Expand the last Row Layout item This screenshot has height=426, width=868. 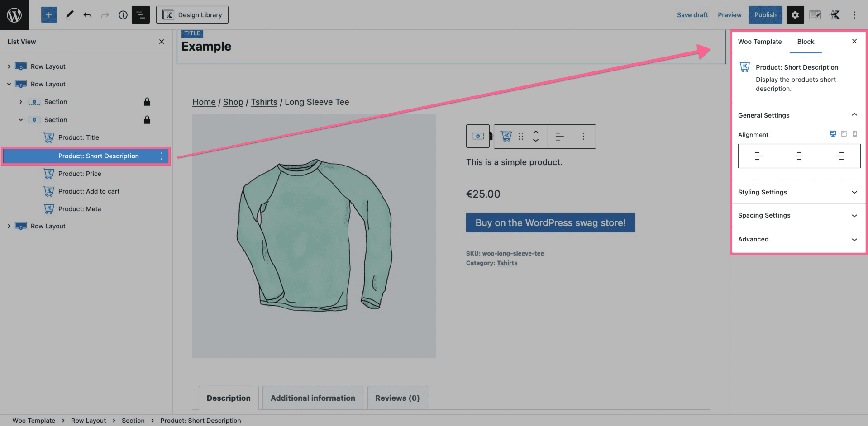pyautogui.click(x=9, y=226)
